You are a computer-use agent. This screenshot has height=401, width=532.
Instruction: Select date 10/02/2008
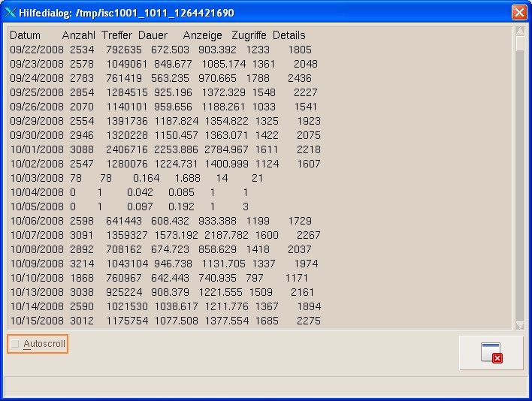tap(37, 164)
